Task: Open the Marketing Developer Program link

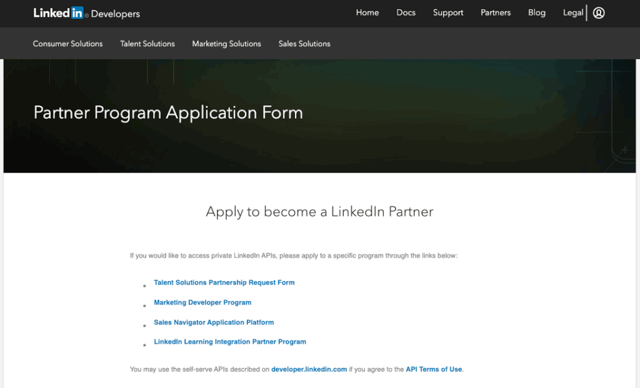Action: [x=202, y=302]
